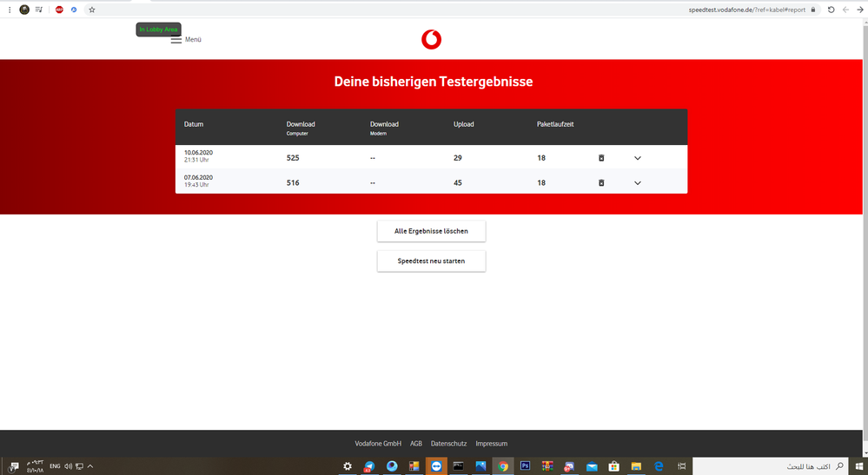This screenshot has height=475, width=868.
Task: Open the notification center icon
Action: pos(14,466)
